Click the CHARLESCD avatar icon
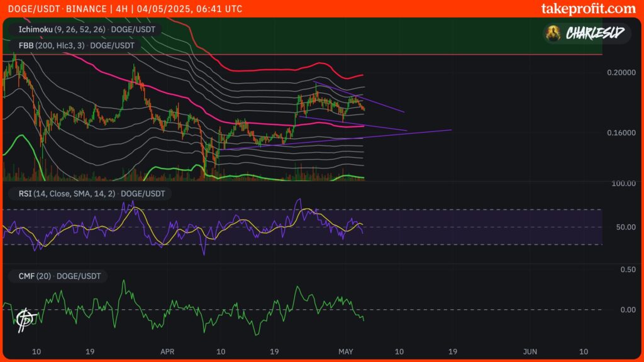Screen dimensions: 644x362 point(553,33)
